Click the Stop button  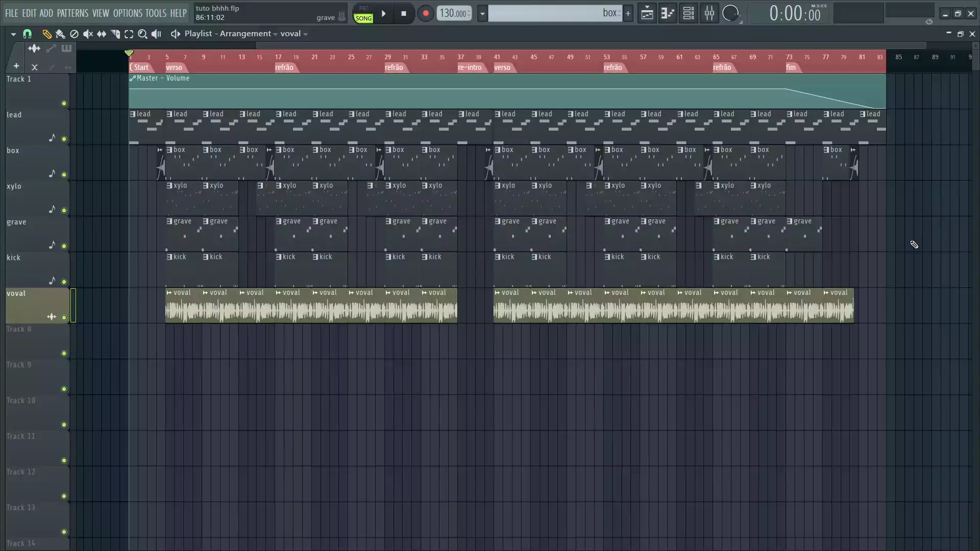point(404,14)
